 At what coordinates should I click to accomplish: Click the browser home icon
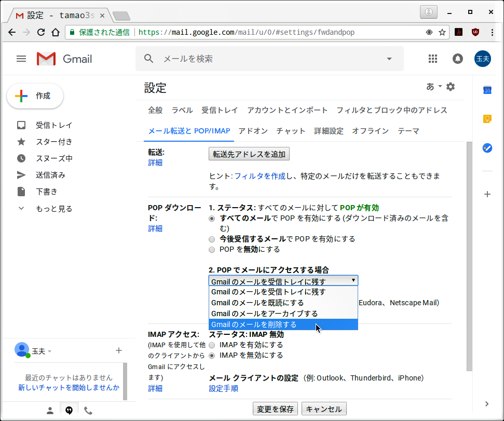click(56, 32)
